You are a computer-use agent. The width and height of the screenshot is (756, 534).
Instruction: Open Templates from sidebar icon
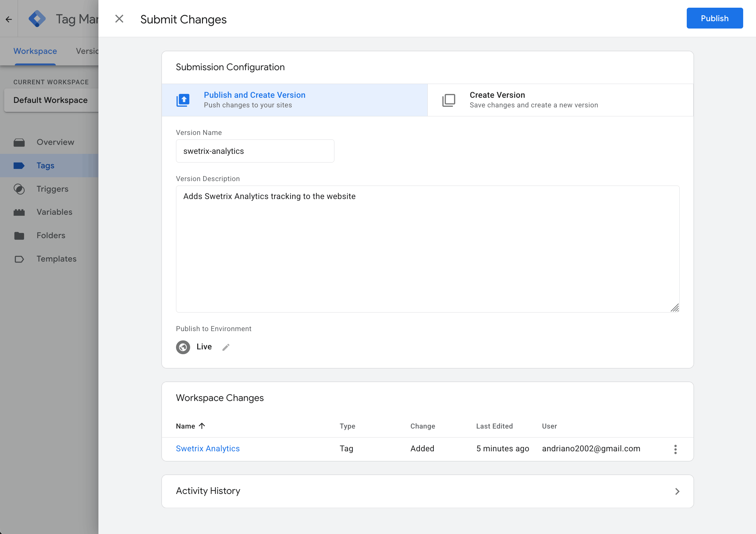(x=19, y=259)
